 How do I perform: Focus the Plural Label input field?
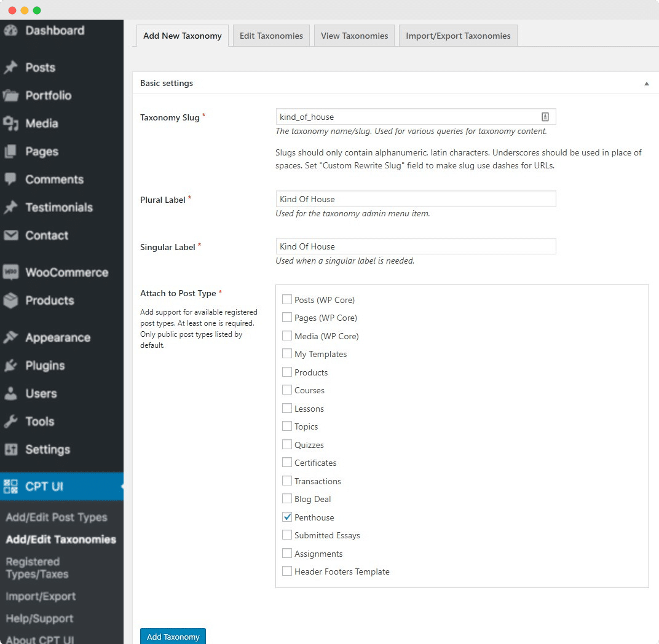coord(416,198)
